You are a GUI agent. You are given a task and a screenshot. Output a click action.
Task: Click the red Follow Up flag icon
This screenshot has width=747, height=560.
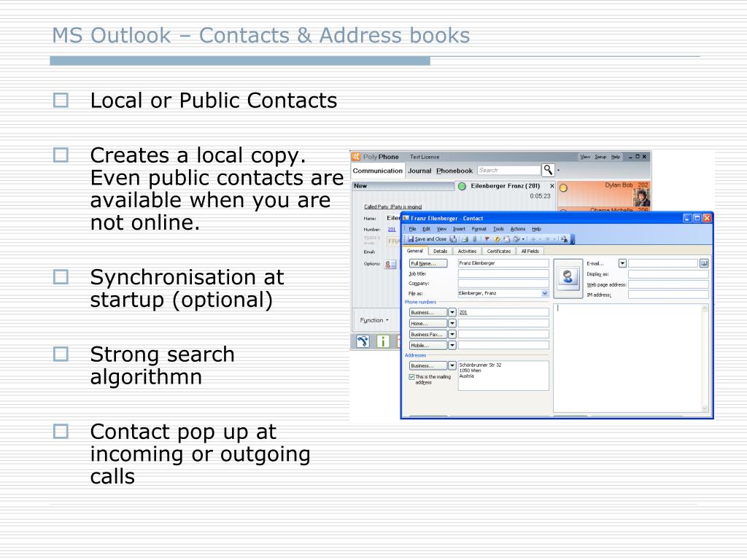[x=487, y=239]
